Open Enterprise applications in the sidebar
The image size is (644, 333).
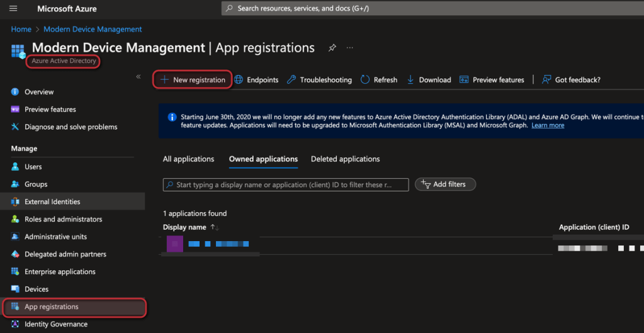click(x=60, y=272)
